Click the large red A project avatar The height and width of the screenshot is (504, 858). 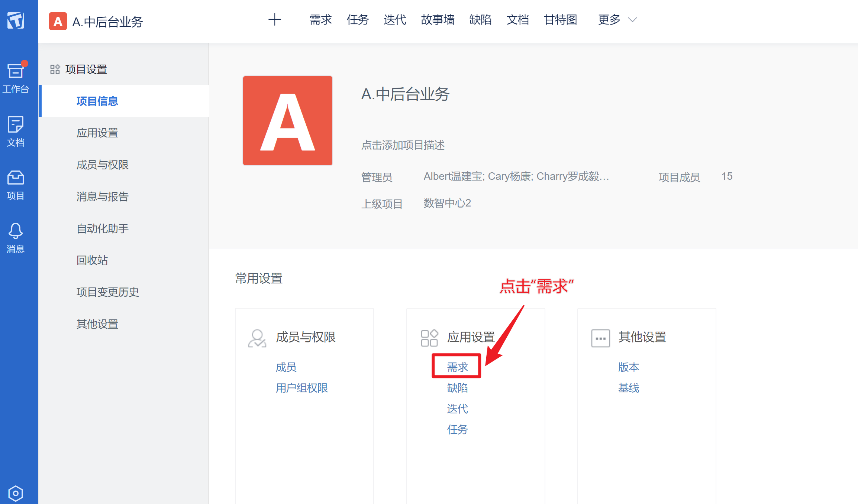[x=288, y=121]
